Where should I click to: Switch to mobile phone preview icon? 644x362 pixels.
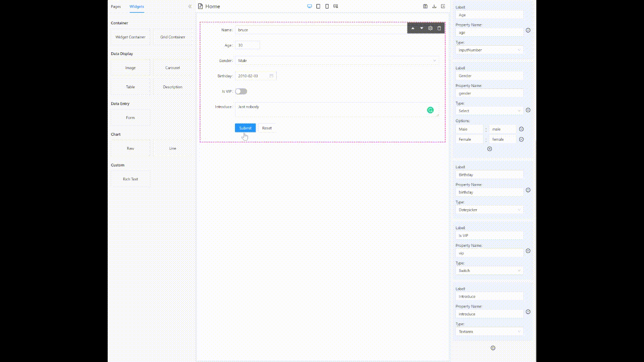click(327, 7)
